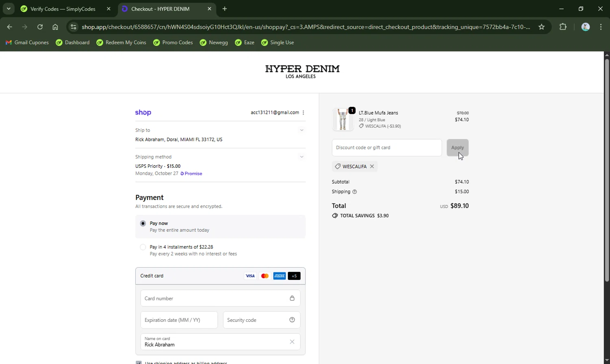This screenshot has width=610, height=364.
Task: Click the Mastercard icon
Action: [265, 276]
